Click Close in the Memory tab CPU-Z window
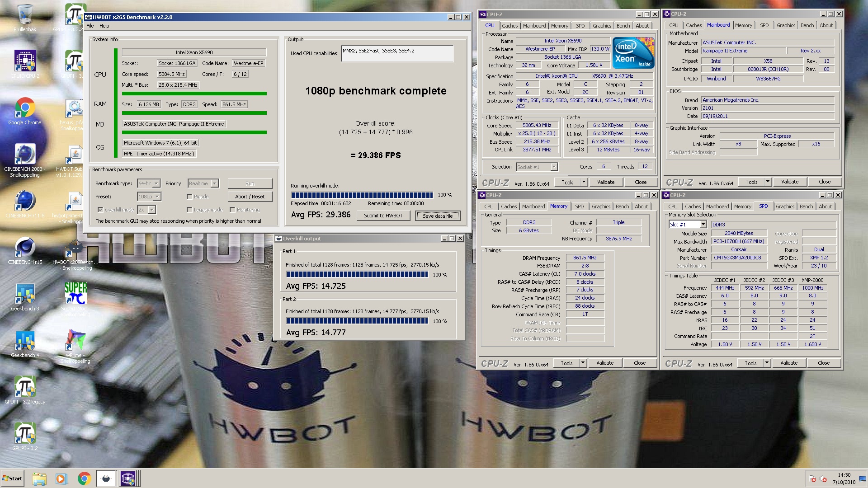 tap(640, 363)
